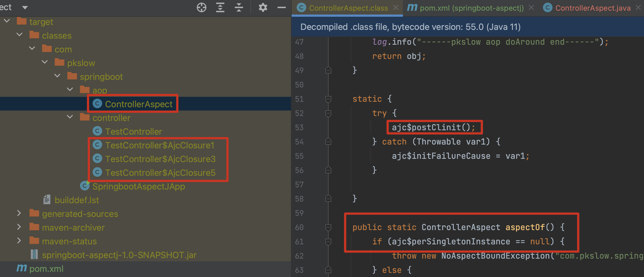Toggle fold marker at try block line 52

pyautogui.click(x=328, y=113)
